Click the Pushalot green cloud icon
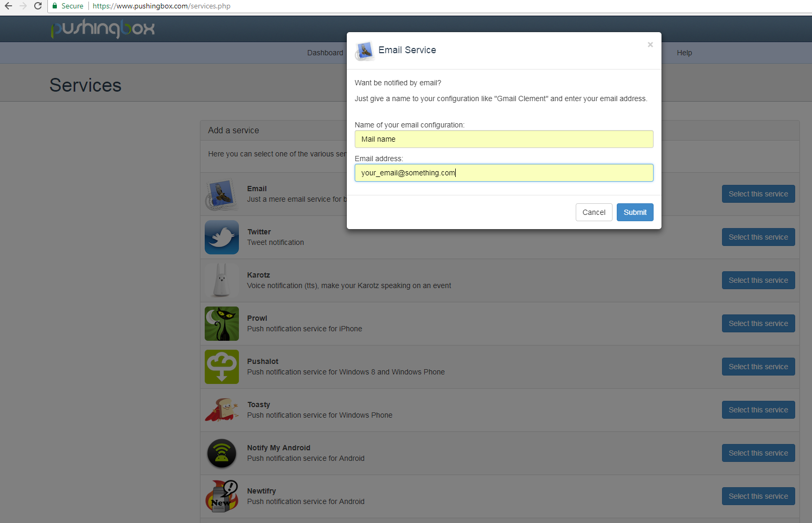Image resolution: width=812 pixels, height=523 pixels. pyautogui.click(x=222, y=367)
